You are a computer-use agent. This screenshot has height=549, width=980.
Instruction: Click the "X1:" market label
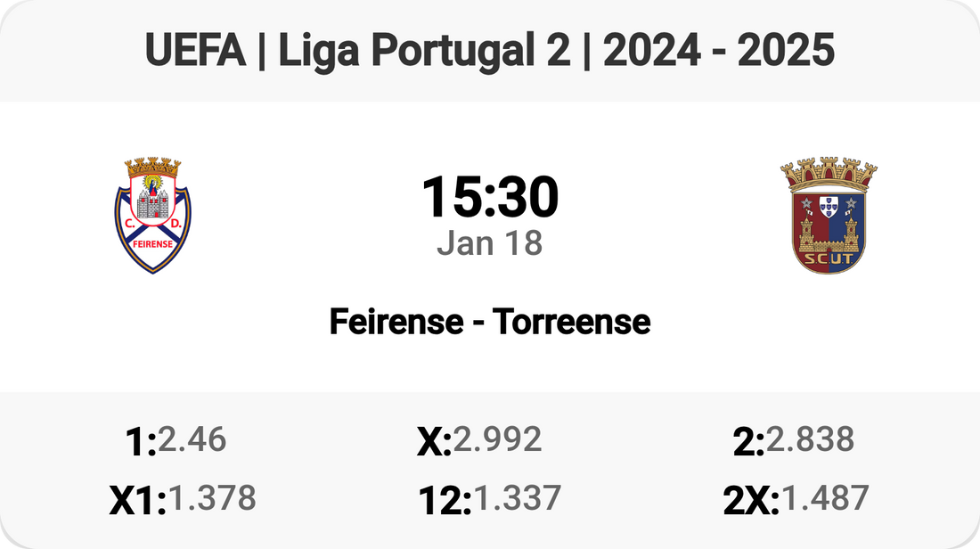coord(138,501)
